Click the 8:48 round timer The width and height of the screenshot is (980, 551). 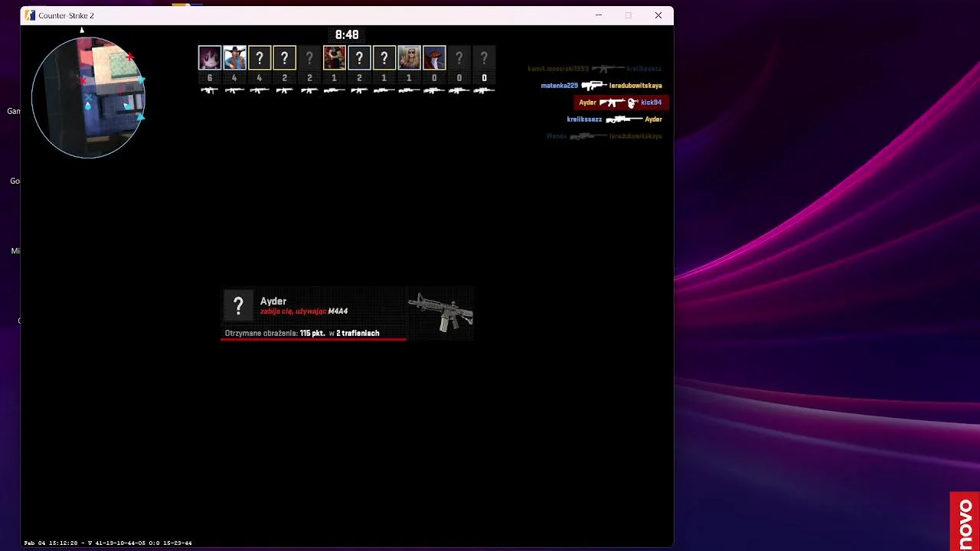click(x=347, y=35)
